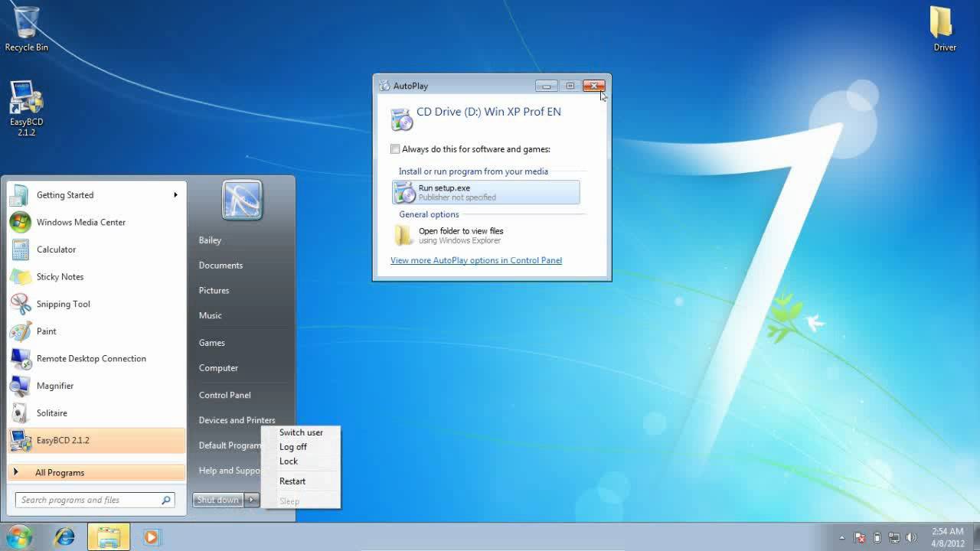This screenshot has width=980, height=551.
Task: Select Log off from power menu
Action: [x=293, y=447]
